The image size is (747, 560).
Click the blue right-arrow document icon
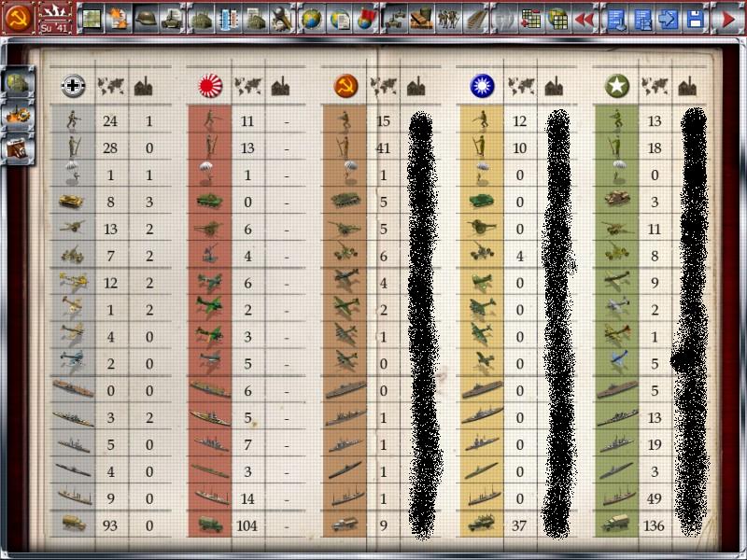pos(669,19)
